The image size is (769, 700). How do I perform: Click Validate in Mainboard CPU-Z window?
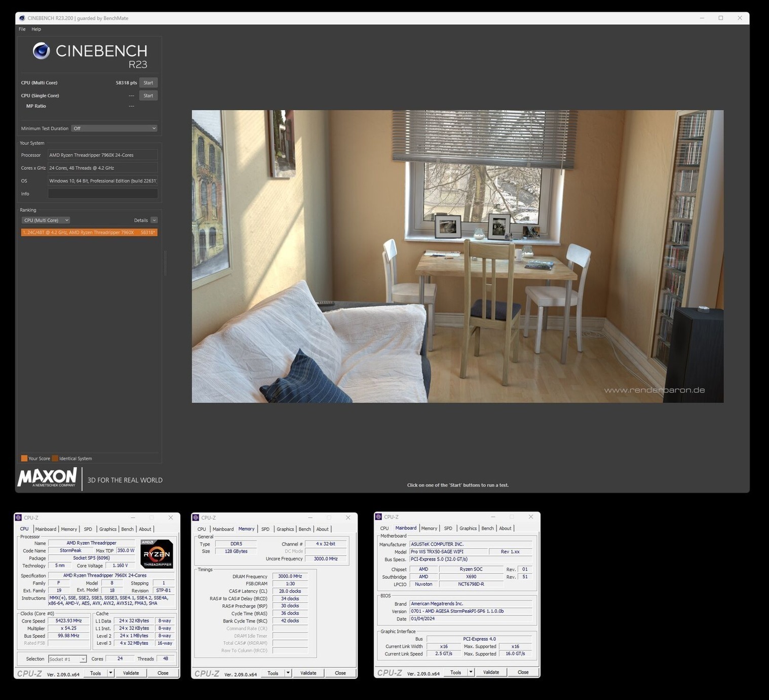(x=491, y=672)
